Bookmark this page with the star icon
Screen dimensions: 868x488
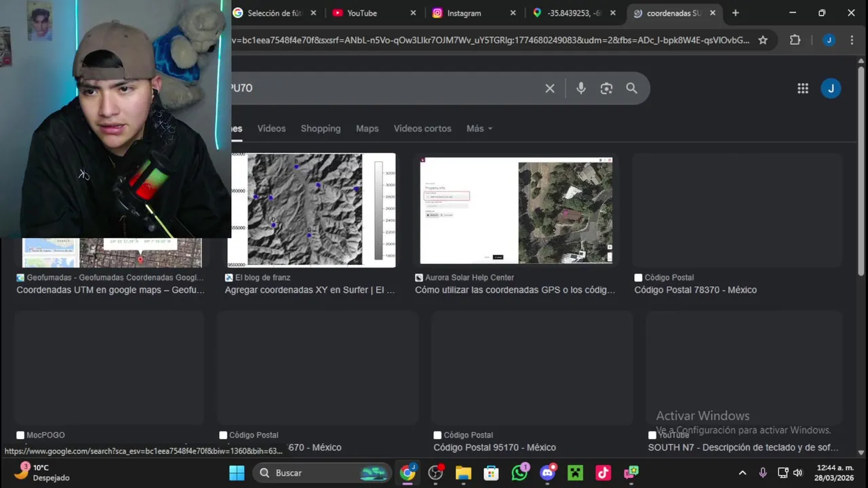tap(763, 40)
